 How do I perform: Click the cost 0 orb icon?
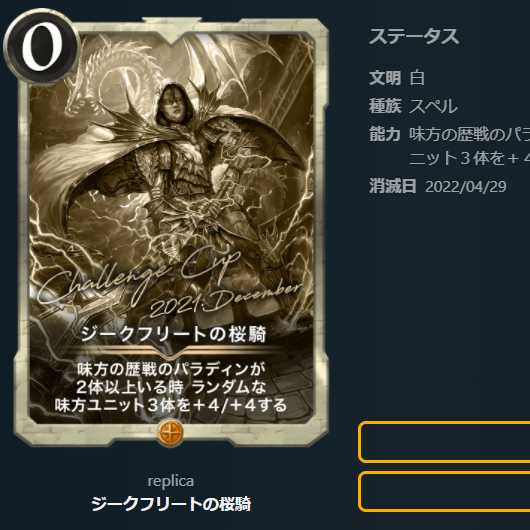click(42, 46)
